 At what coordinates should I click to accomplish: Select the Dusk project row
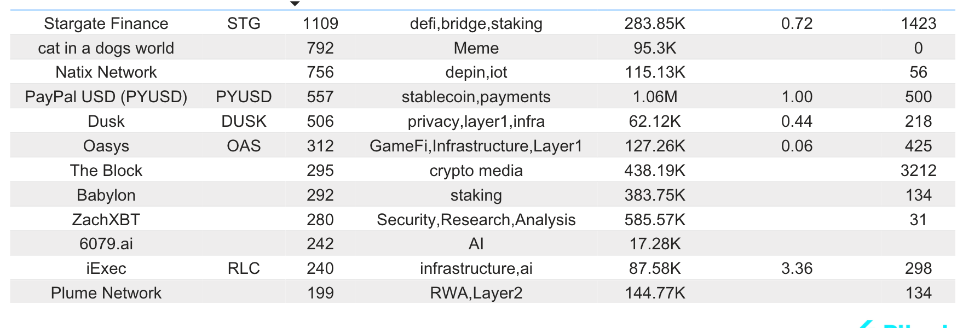[x=482, y=121]
